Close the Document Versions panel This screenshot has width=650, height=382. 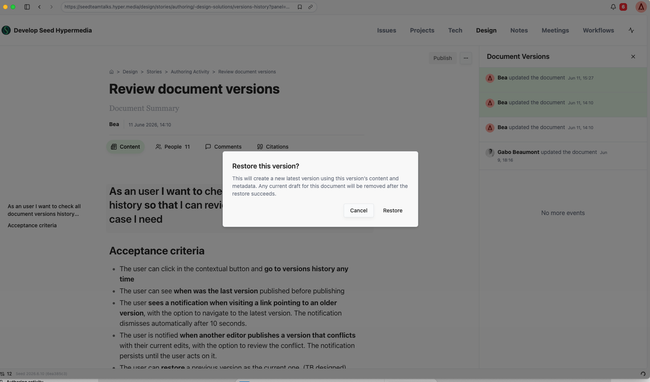click(633, 56)
